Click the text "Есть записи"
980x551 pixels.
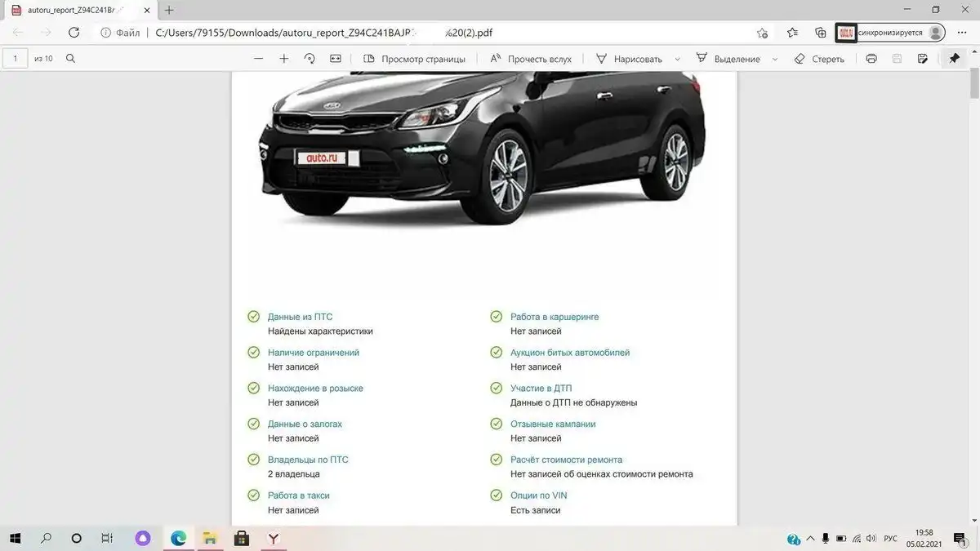pyautogui.click(x=535, y=510)
